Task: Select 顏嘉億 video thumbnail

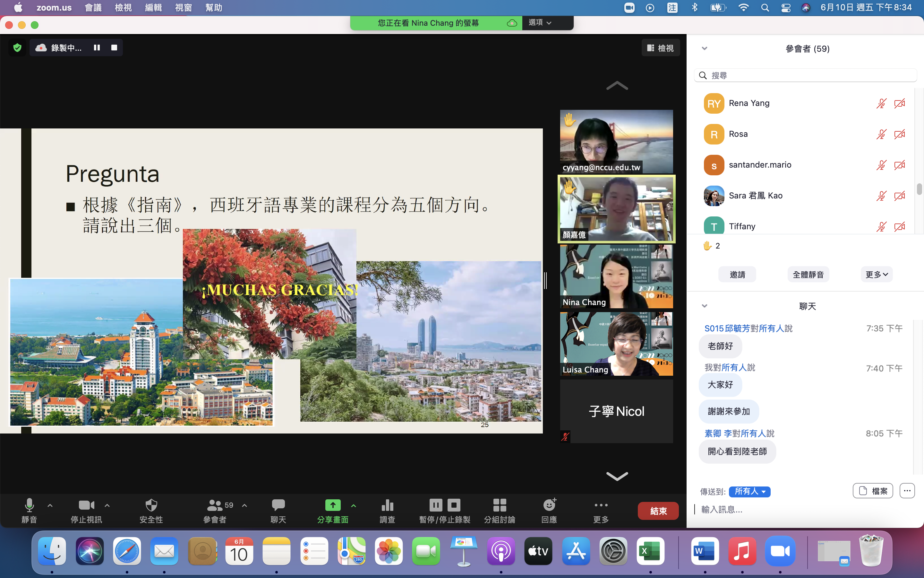Action: click(x=616, y=209)
